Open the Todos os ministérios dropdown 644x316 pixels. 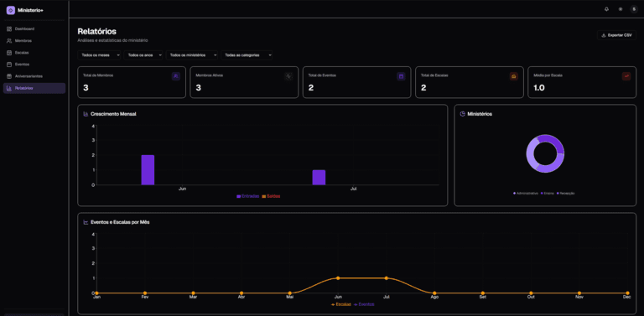pyautogui.click(x=192, y=55)
